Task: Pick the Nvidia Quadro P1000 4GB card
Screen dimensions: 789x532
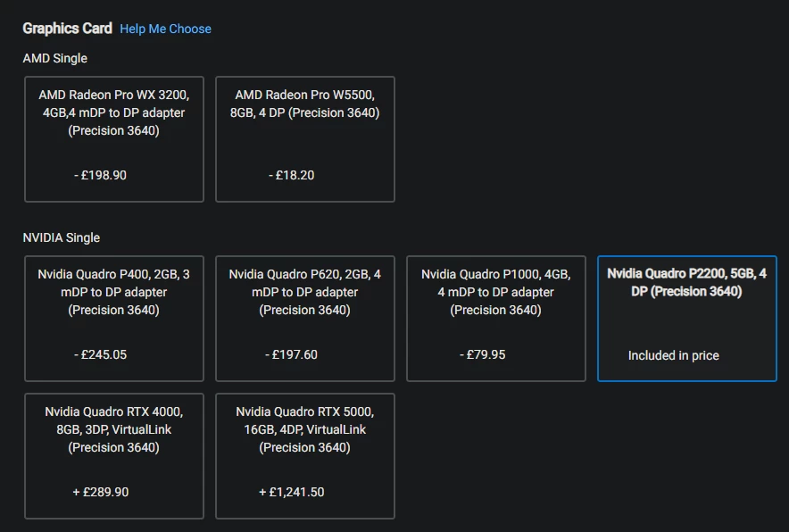Action: (496, 319)
